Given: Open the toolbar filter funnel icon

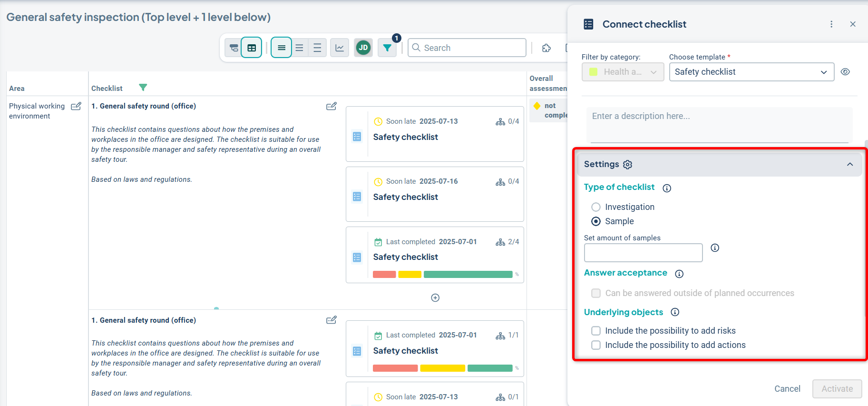Looking at the screenshot, I should (x=387, y=48).
